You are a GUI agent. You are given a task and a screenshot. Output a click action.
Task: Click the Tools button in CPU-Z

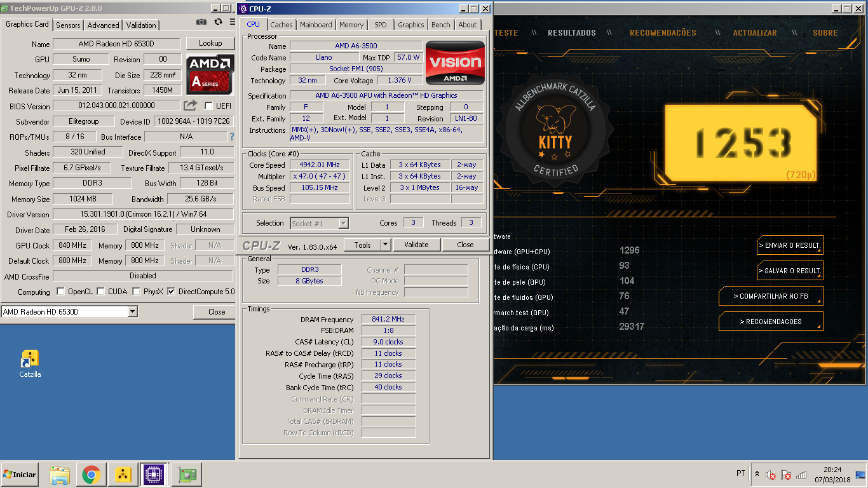[362, 245]
